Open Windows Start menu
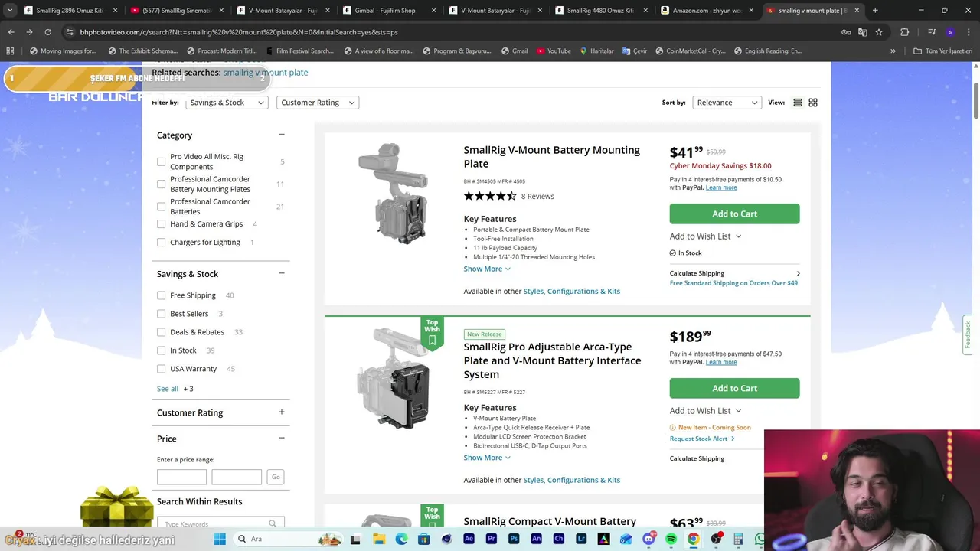 [x=220, y=539]
